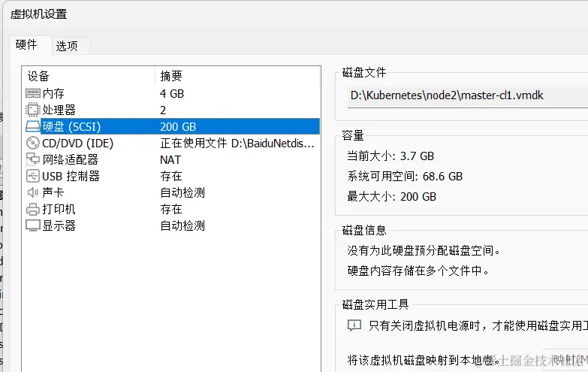The image size is (588, 372).
Task: Click the 当前大小: 3.7 GB text
Action: (x=390, y=156)
